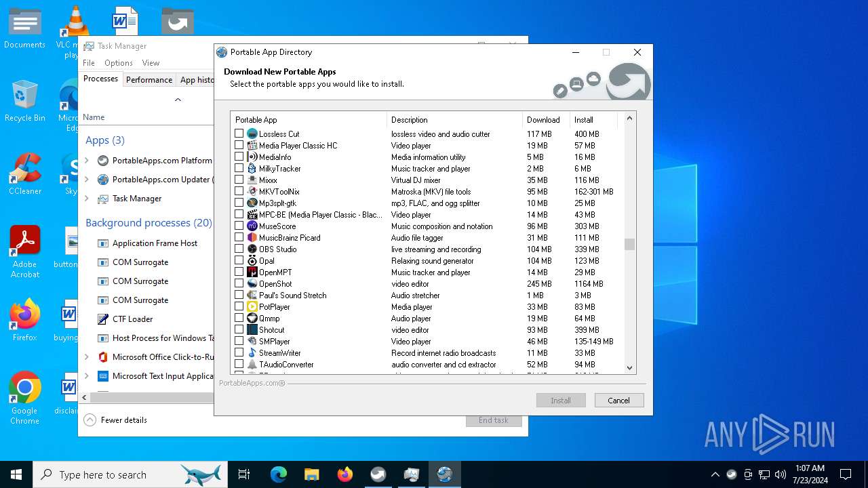Click the MediaInfo app icon

[x=252, y=157]
